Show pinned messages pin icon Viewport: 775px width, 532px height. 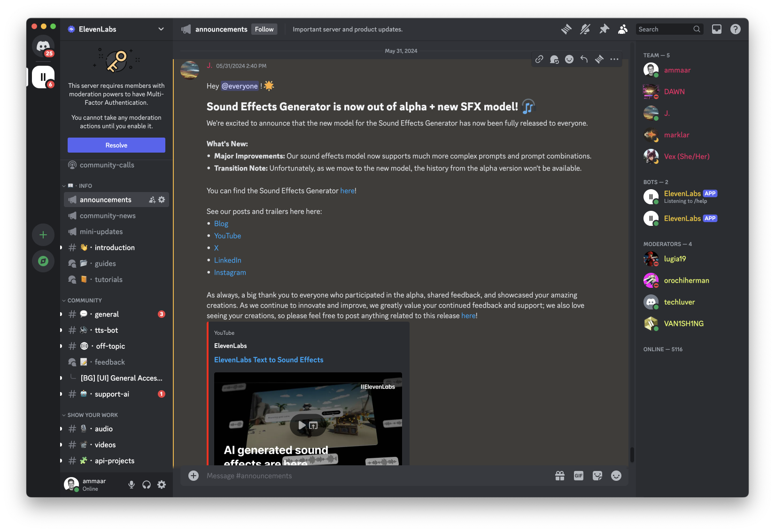(x=604, y=29)
